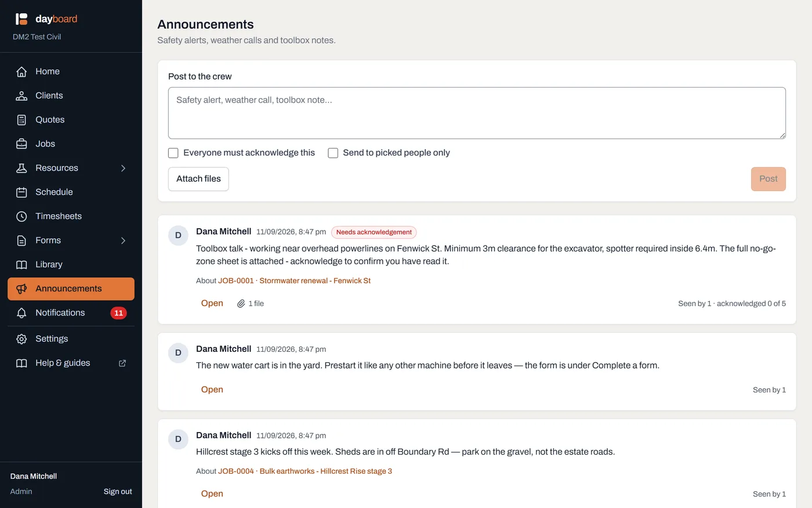Go to the Schedule page
812x508 pixels.
71,192
